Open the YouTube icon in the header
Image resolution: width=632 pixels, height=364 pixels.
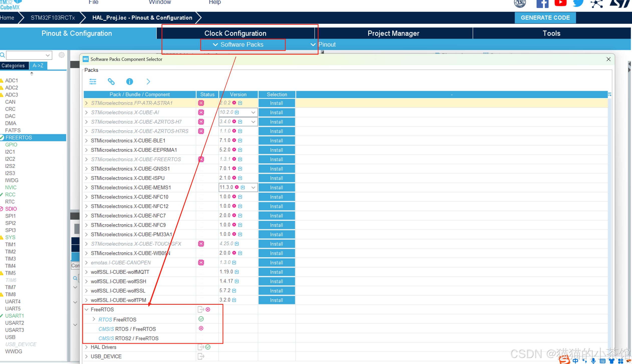pos(561,3)
